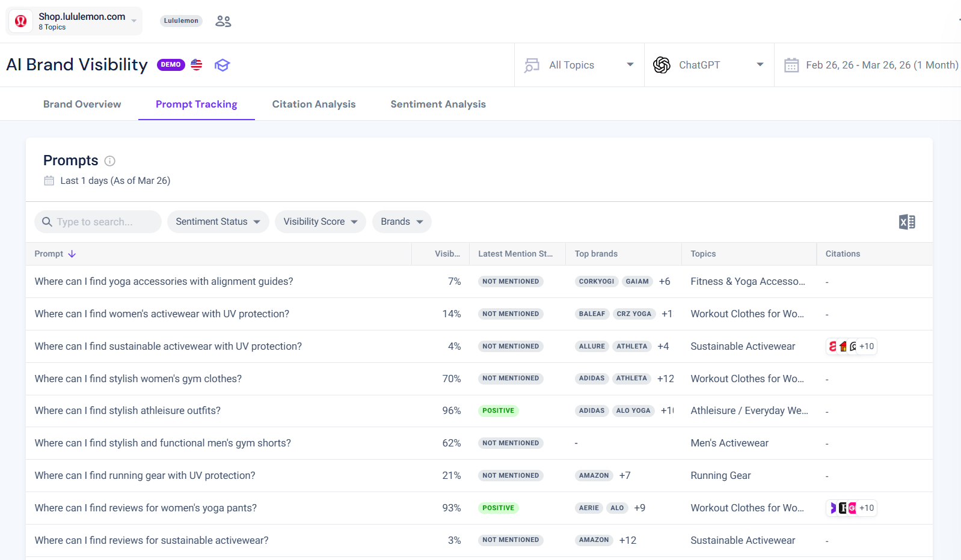961x560 pixels.
Task: Click citation icons for yoga pants reviews row
Action: coord(851,508)
